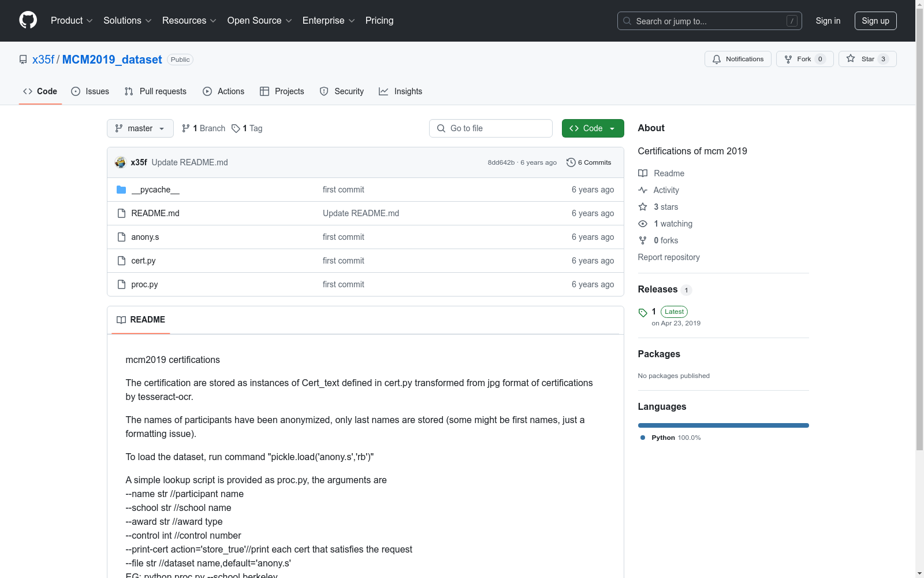Click the fork icon beside 0 forks
Image resolution: width=924 pixels, height=578 pixels.
[x=643, y=240]
